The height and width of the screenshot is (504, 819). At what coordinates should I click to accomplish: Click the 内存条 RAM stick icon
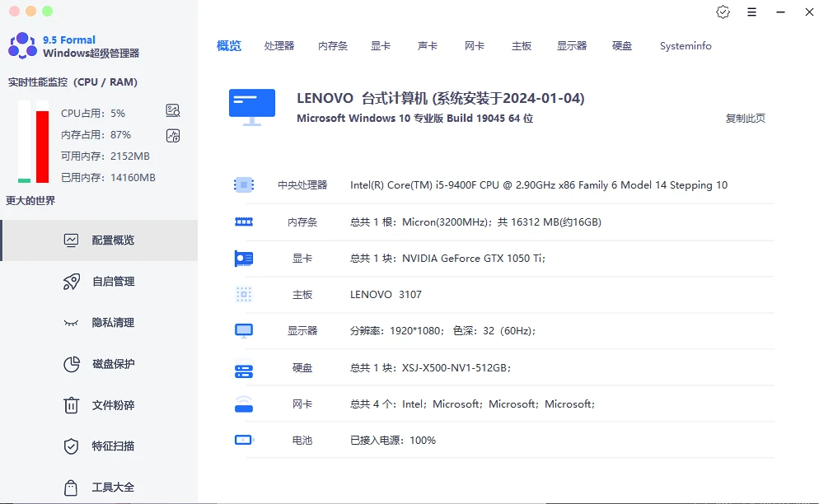coord(244,222)
